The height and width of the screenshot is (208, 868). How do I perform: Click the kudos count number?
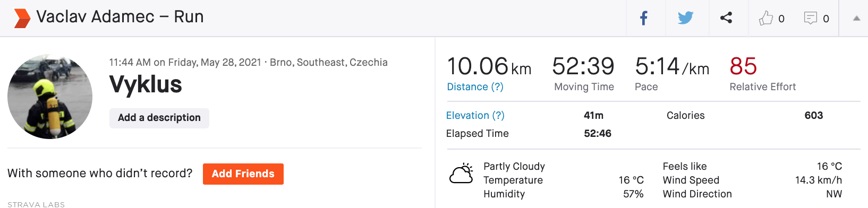781,19
